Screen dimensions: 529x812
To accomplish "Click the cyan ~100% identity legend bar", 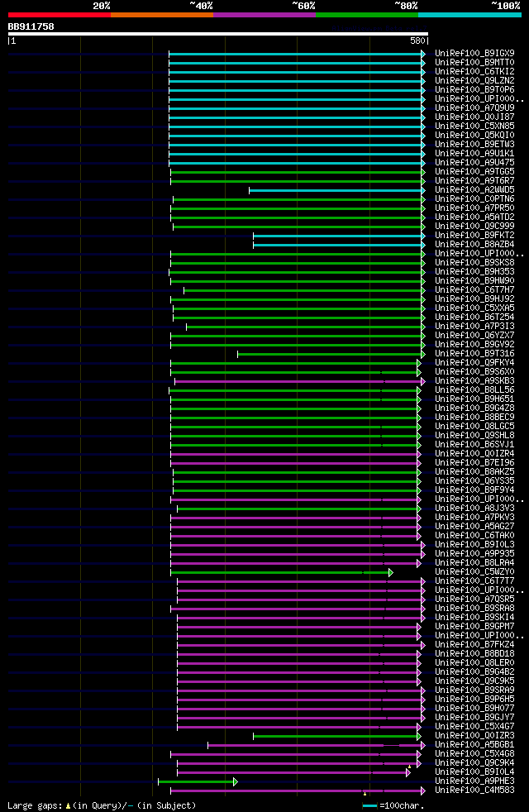I will 469,15.
